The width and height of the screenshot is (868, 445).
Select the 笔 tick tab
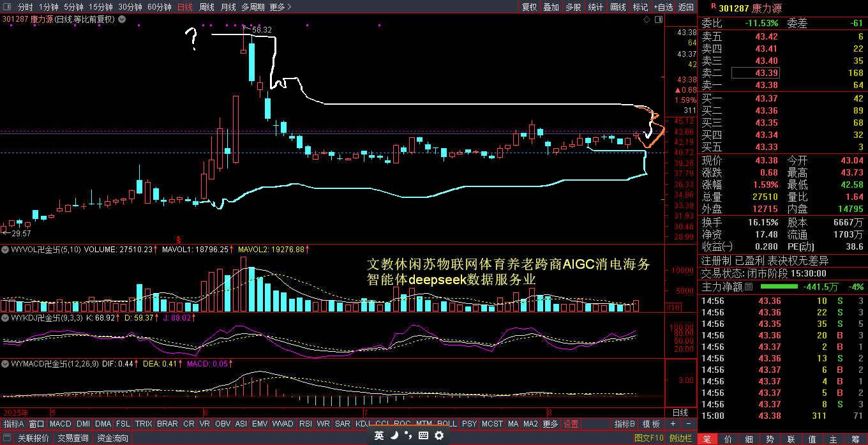click(x=707, y=439)
